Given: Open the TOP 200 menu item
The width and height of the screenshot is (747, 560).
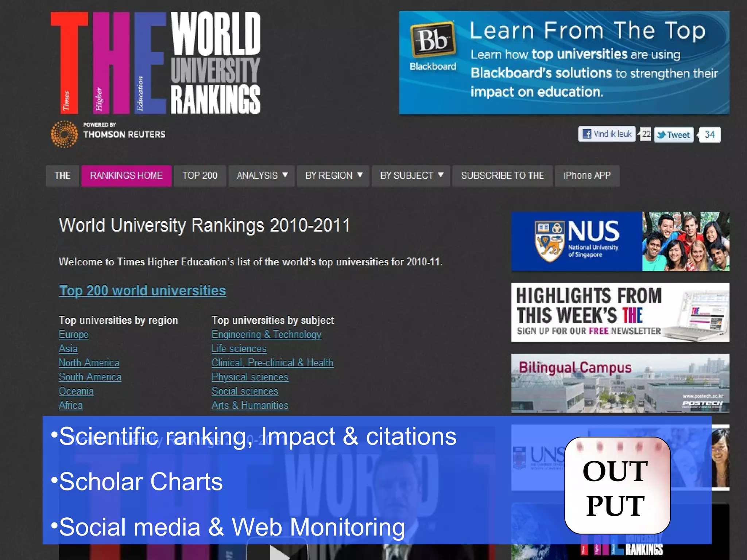Looking at the screenshot, I should [x=200, y=176].
